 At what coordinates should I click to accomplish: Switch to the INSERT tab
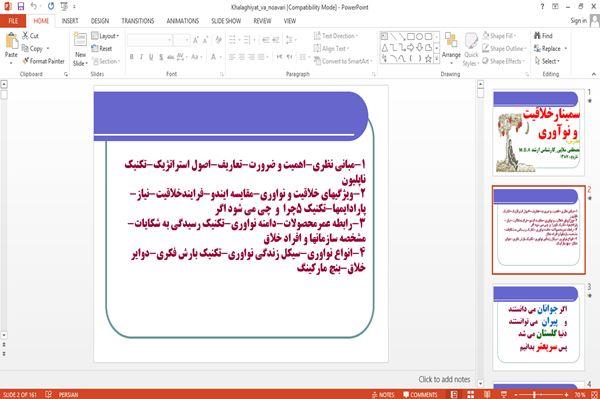70,21
